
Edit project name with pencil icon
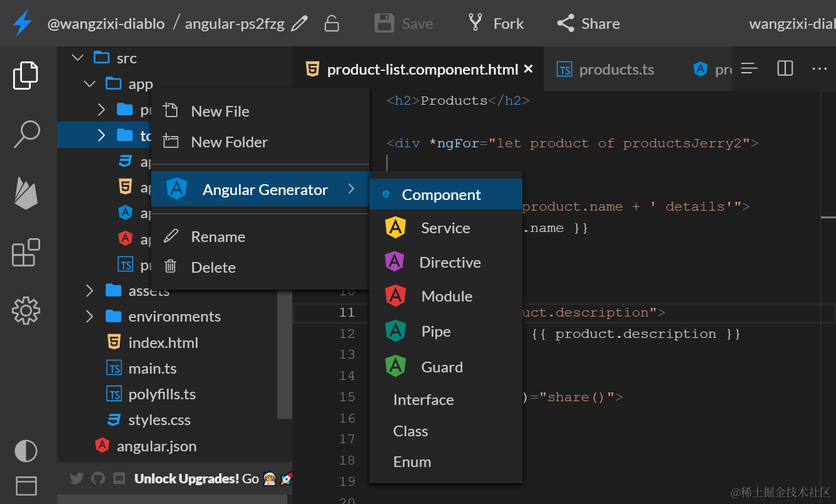coord(300,24)
